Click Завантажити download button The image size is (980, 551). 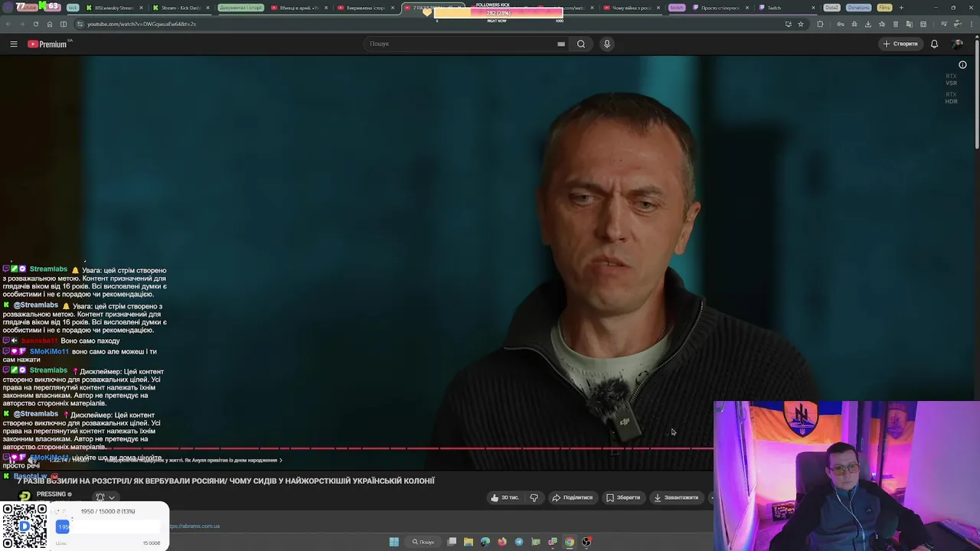(x=675, y=497)
